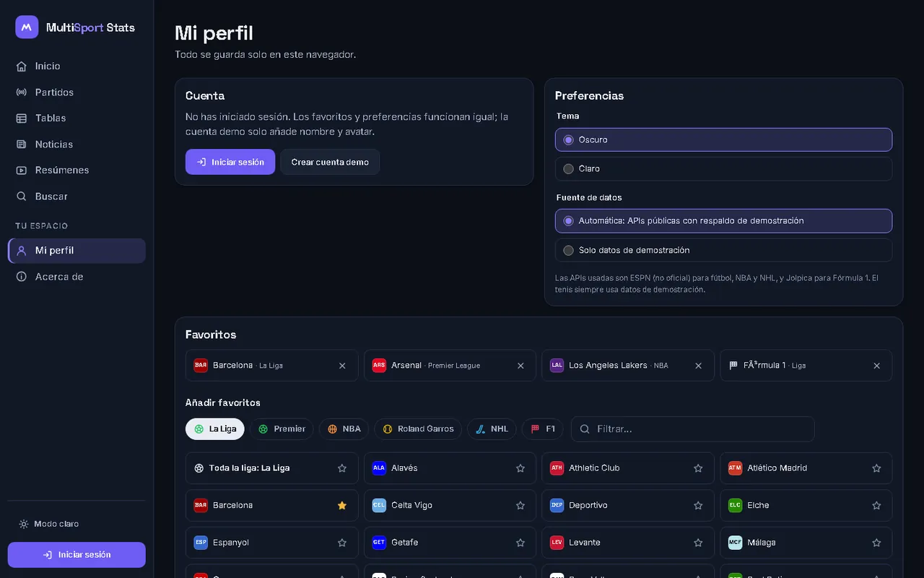Screen dimensions: 924x578
Task: Select Mi perfil in the sidebar
Action: [x=77, y=251]
